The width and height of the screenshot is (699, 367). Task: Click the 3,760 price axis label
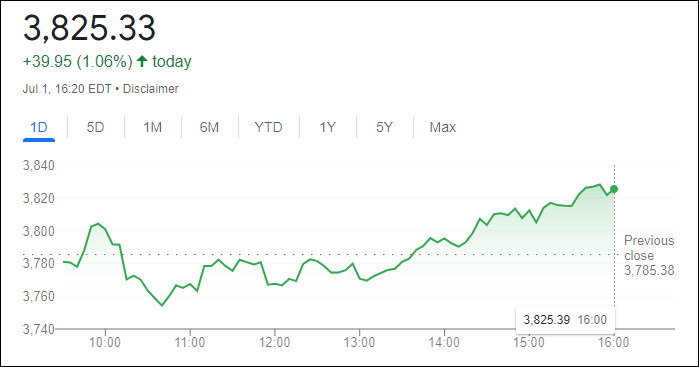(x=39, y=296)
